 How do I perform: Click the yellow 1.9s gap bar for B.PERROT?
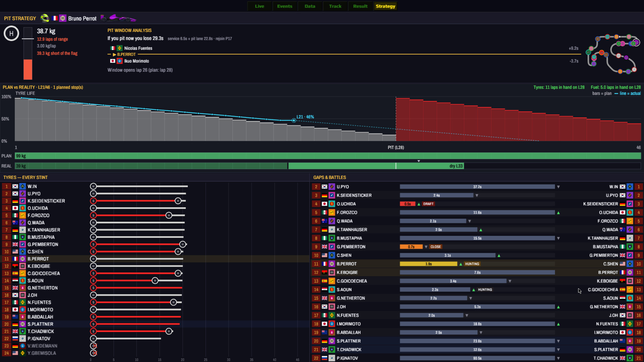tap(428, 264)
